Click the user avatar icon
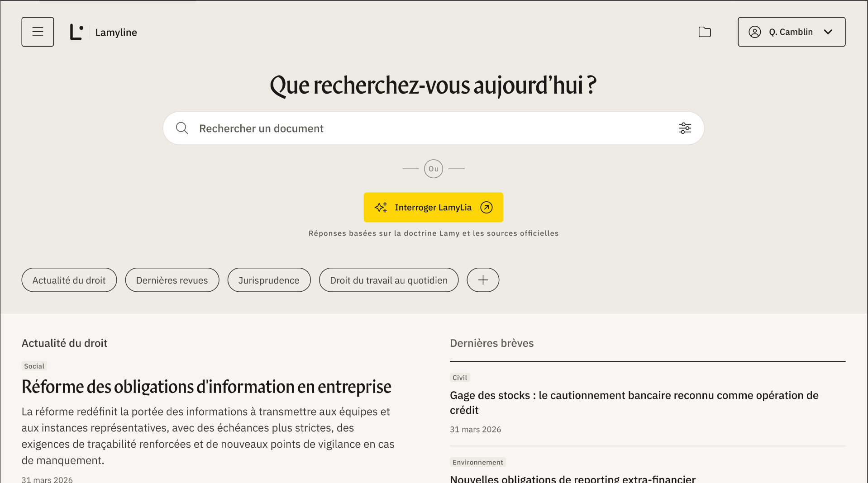Image resolution: width=868 pixels, height=483 pixels. click(x=754, y=32)
